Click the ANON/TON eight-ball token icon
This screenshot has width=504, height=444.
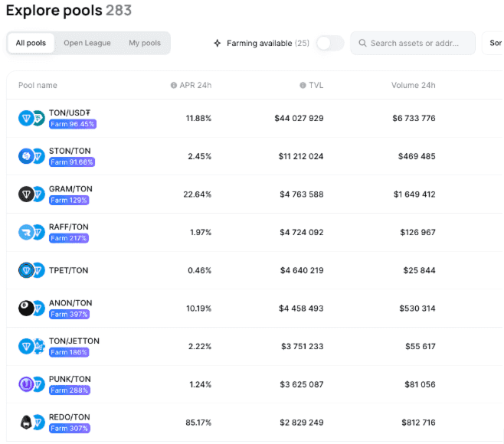pos(26,308)
